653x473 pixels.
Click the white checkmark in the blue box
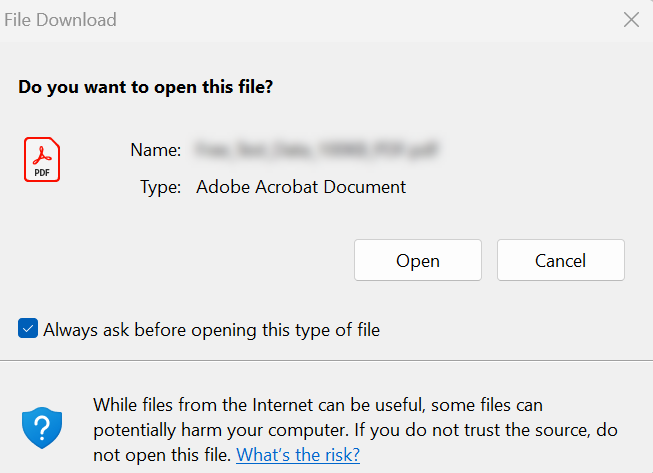coord(28,328)
